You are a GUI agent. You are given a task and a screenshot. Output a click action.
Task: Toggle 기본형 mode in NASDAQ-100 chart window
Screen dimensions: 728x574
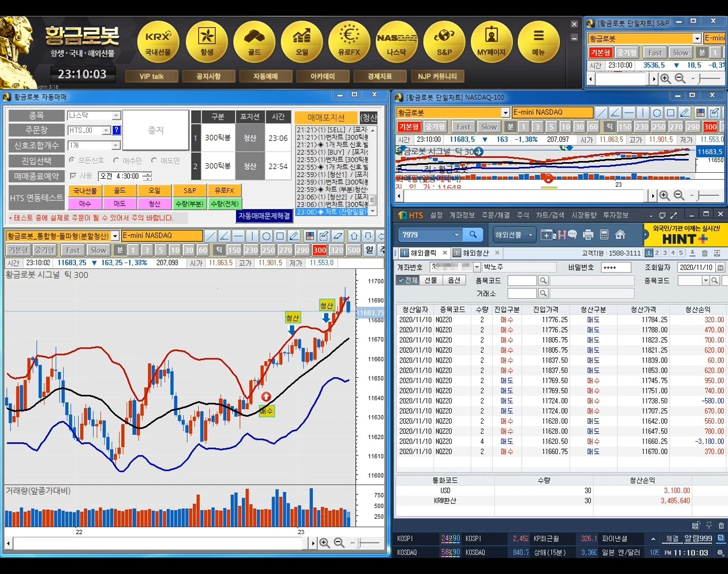[409, 127]
